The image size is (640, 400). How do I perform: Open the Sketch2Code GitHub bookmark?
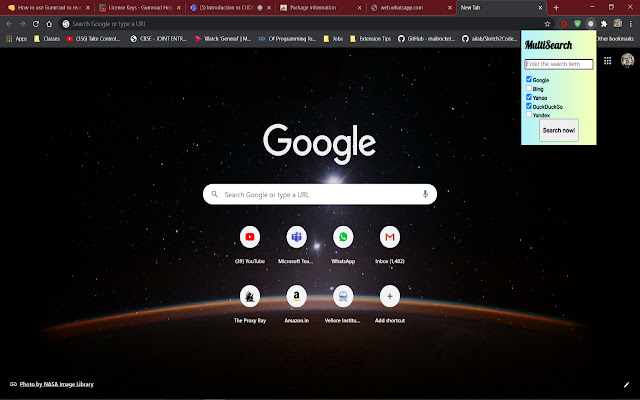(490, 39)
